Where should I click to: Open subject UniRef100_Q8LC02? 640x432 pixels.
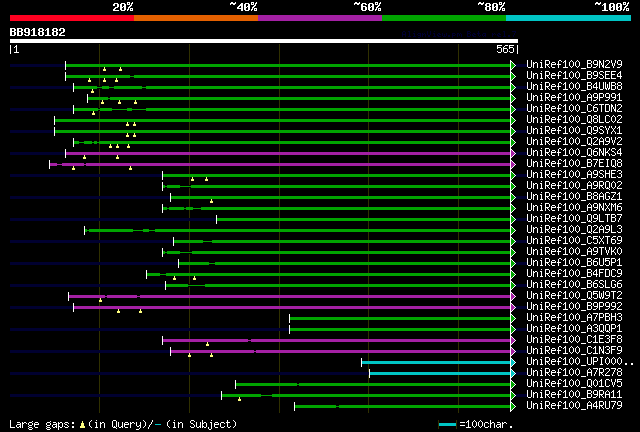click(574, 119)
